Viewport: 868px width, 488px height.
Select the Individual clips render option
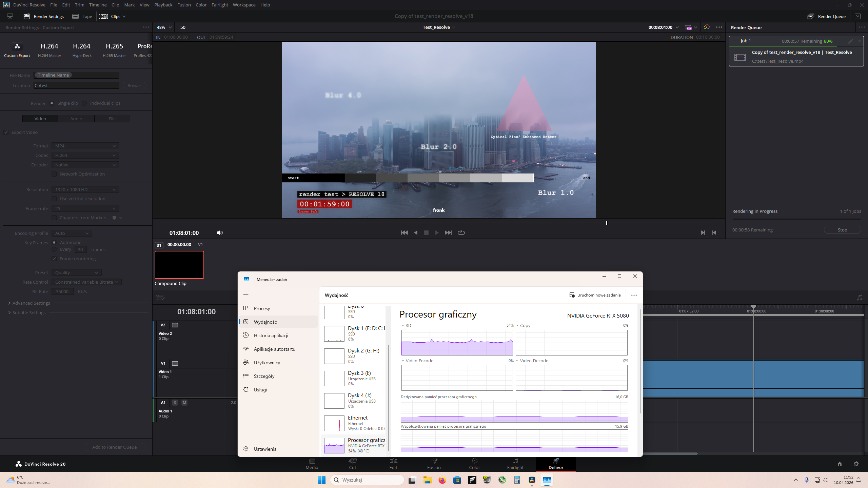(x=84, y=103)
